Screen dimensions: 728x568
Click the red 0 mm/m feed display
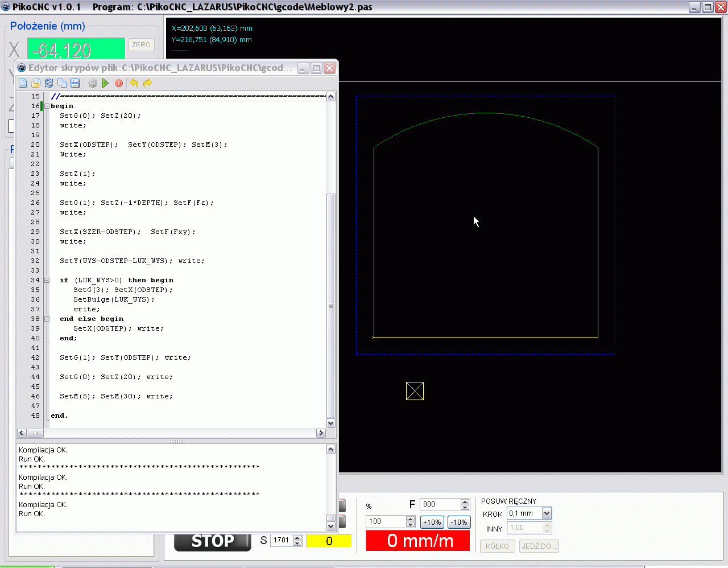[418, 541]
